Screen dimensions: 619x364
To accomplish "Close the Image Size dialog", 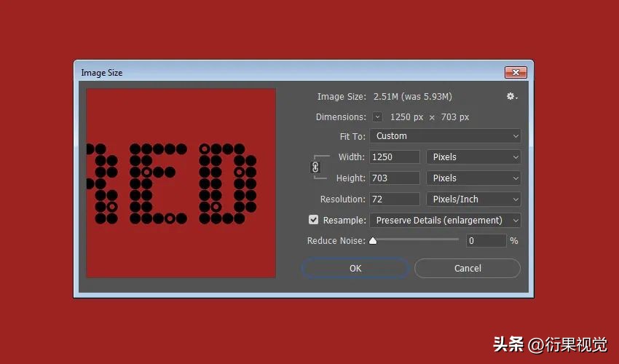I will 516,73.
